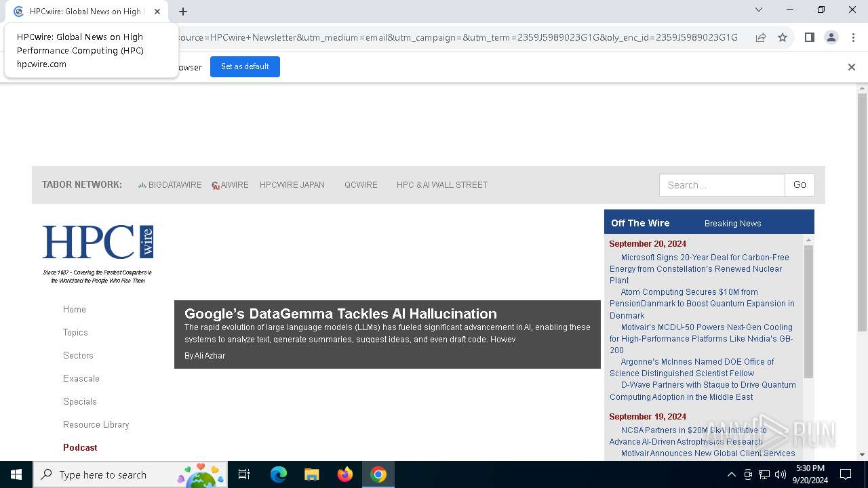Visit the BIGDATAWIRE network link
The height and width of the screenshot is (488, 868).
click(x=170, y=185)
